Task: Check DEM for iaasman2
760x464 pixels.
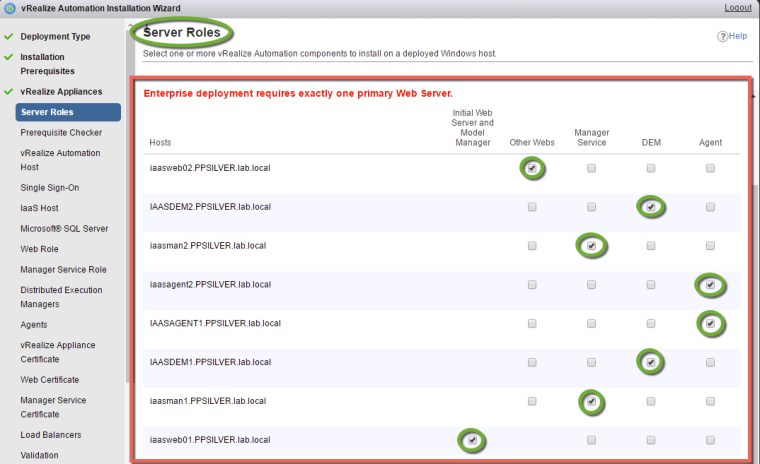Action: [x=651, y=246]
